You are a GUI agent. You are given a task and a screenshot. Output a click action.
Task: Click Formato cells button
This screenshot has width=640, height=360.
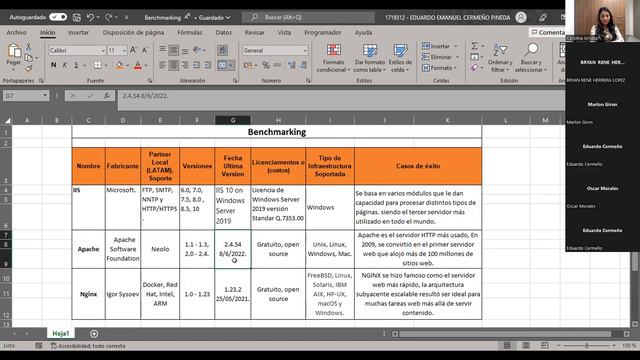439,68
